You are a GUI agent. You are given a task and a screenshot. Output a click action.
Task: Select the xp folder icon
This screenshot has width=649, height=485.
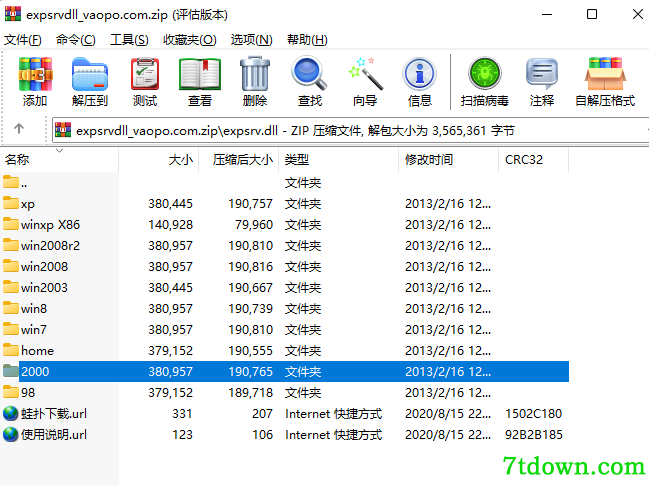click(x=11, y=203)
